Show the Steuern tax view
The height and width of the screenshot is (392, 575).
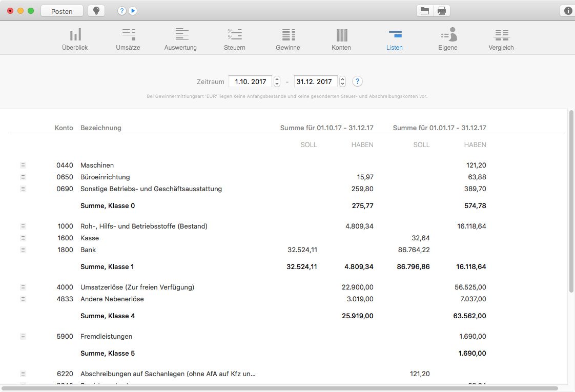click(235, 39)
